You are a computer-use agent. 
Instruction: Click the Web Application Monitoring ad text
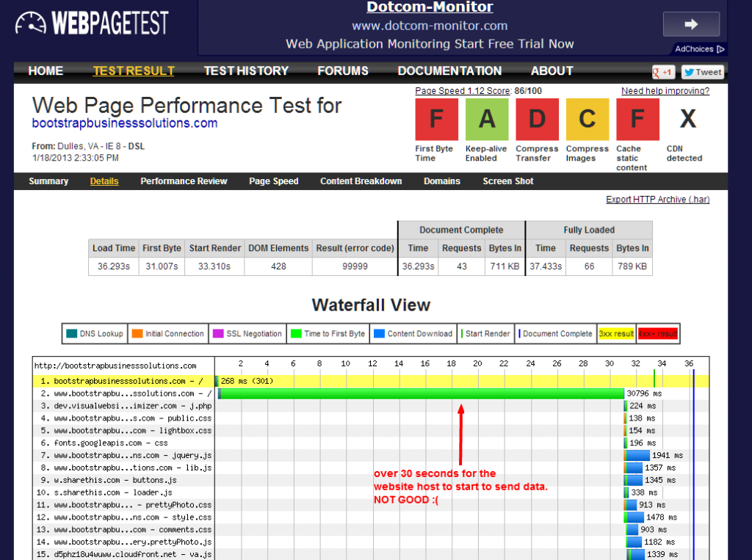(430, 43)
